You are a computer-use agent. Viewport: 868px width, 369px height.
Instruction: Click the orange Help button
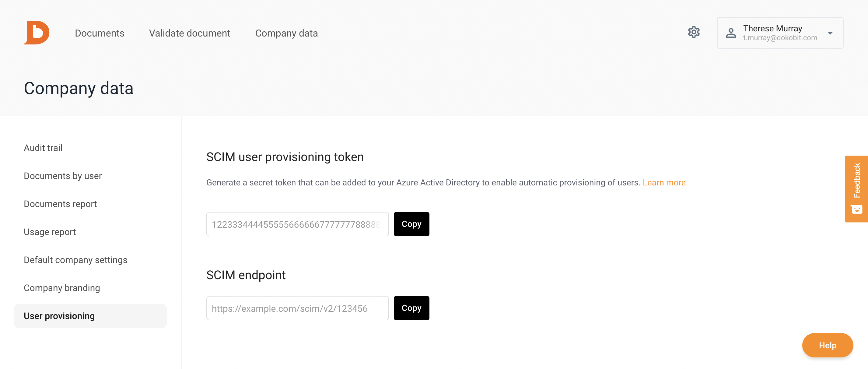[827, 346]
